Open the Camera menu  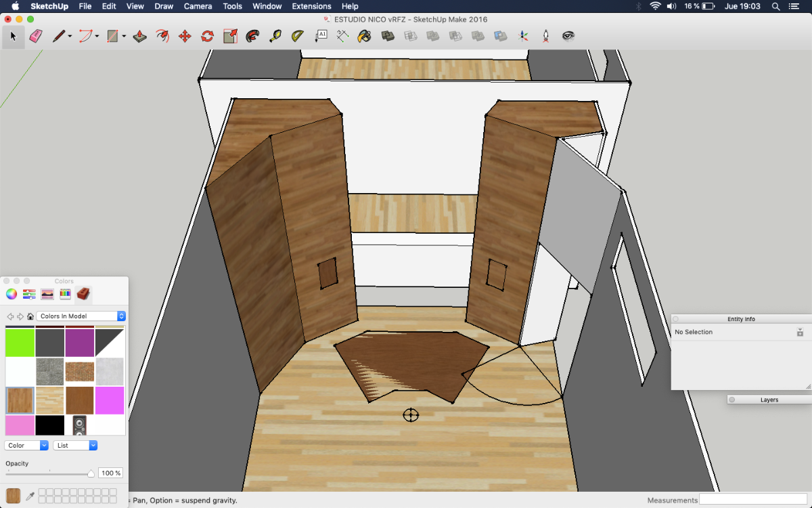coord(198,6)
